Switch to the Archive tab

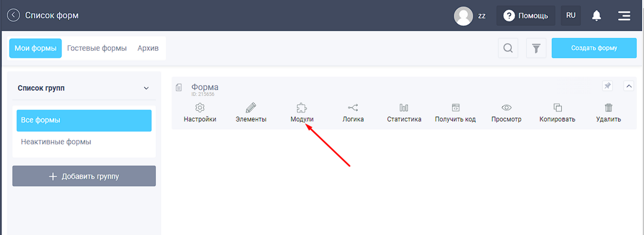coord(148,48)
